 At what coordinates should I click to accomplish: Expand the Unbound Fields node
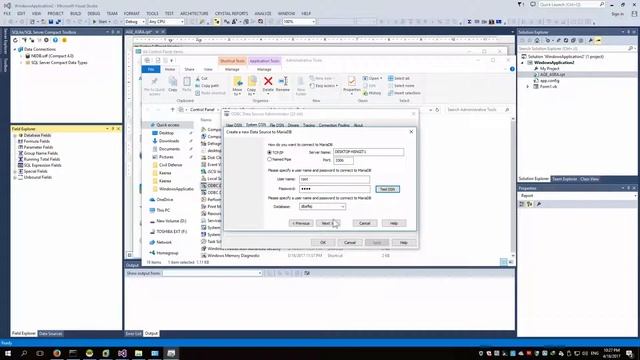click(15, 178)
